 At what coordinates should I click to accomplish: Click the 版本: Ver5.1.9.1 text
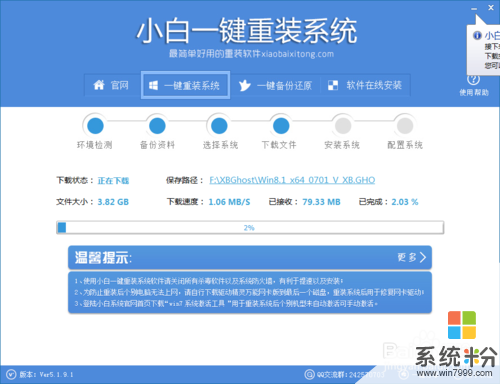[46, 375]
